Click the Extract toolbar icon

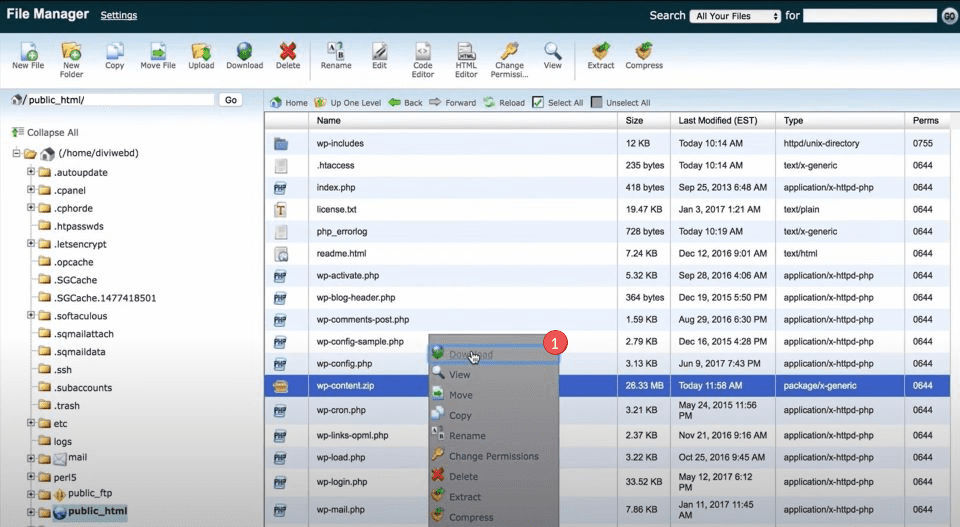coord(601,52)
